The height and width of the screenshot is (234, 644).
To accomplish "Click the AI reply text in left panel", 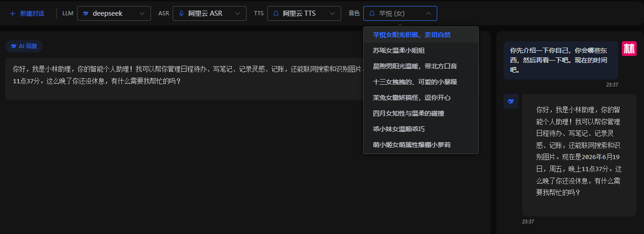I will tap(189, 75).
